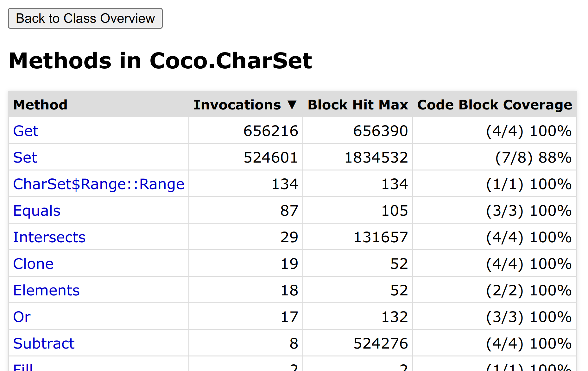
Task: Select block hit max value 524276
Action: [381, 343]
